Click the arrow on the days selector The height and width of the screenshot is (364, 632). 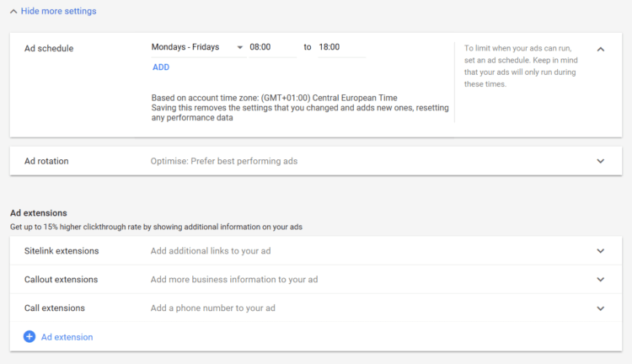[240, 47]
